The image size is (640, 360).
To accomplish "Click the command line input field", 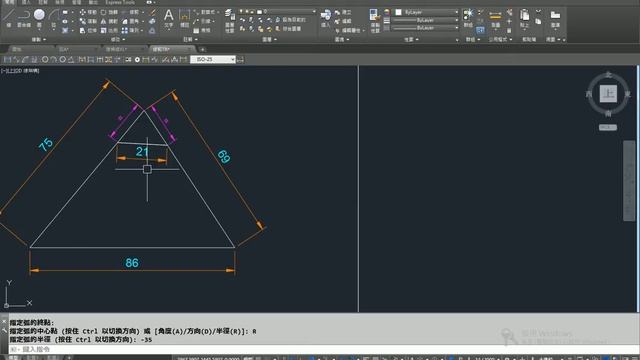I will point(324,349).
